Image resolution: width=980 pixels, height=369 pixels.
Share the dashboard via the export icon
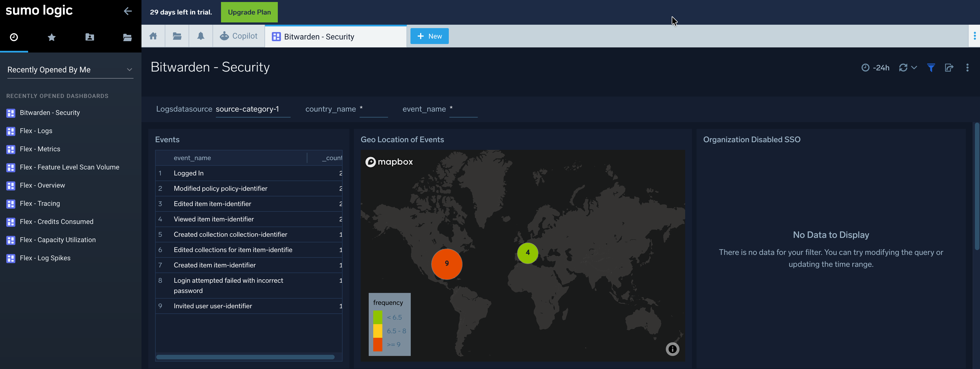click(x=949, y=67)
